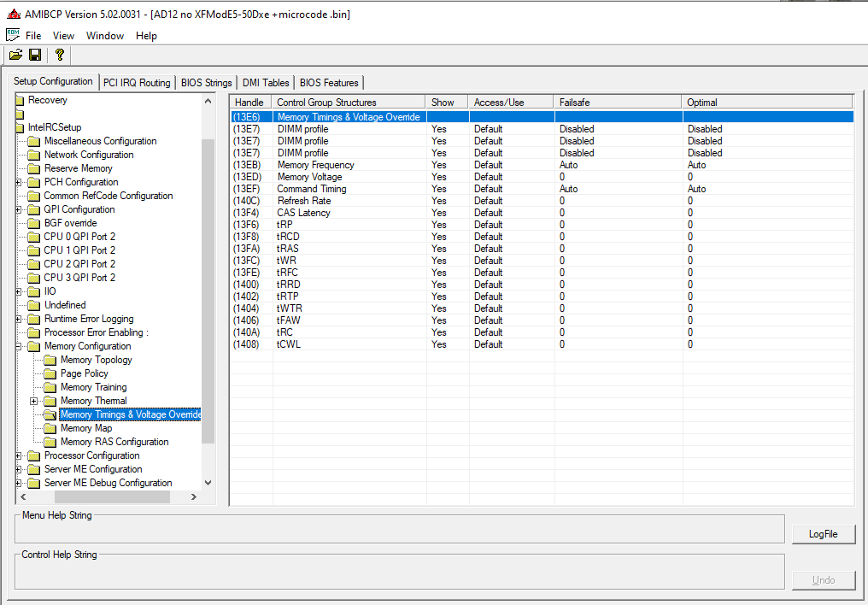Select the tRFC row
The width and height of the screenshot is (868, 605).
point(542,273)
